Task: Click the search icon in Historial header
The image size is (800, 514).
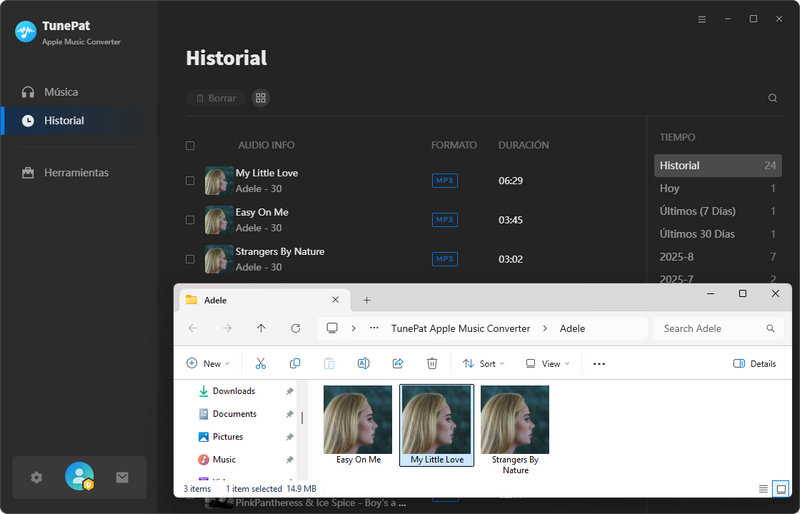Action: point(772,98)
